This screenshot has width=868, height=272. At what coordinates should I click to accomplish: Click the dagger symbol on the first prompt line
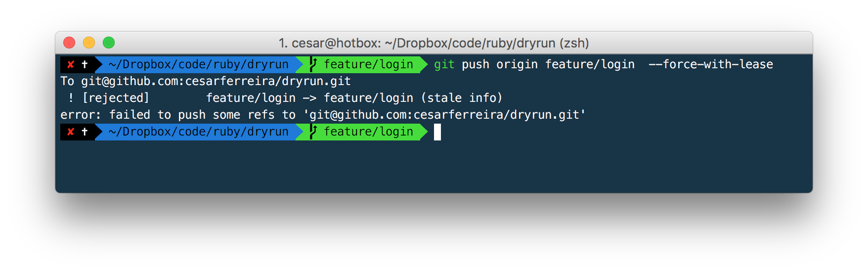[85, 64]
